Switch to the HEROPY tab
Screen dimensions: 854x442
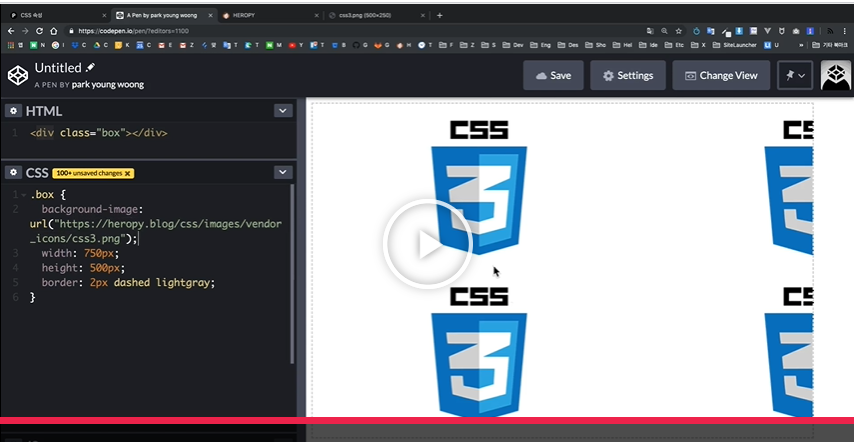(x=271, y=15)
